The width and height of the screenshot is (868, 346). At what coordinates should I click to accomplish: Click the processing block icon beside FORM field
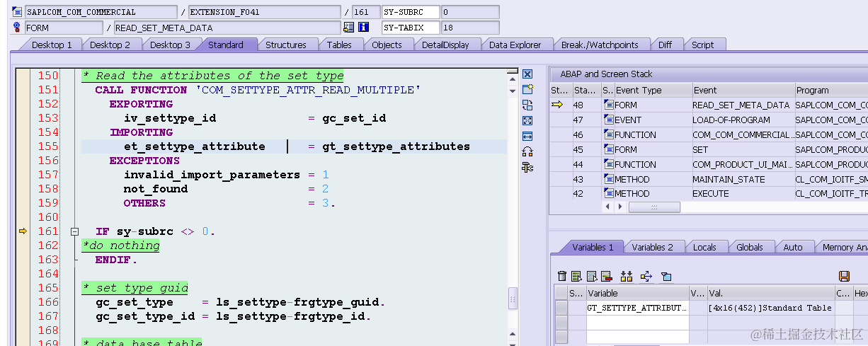[17, 28]
